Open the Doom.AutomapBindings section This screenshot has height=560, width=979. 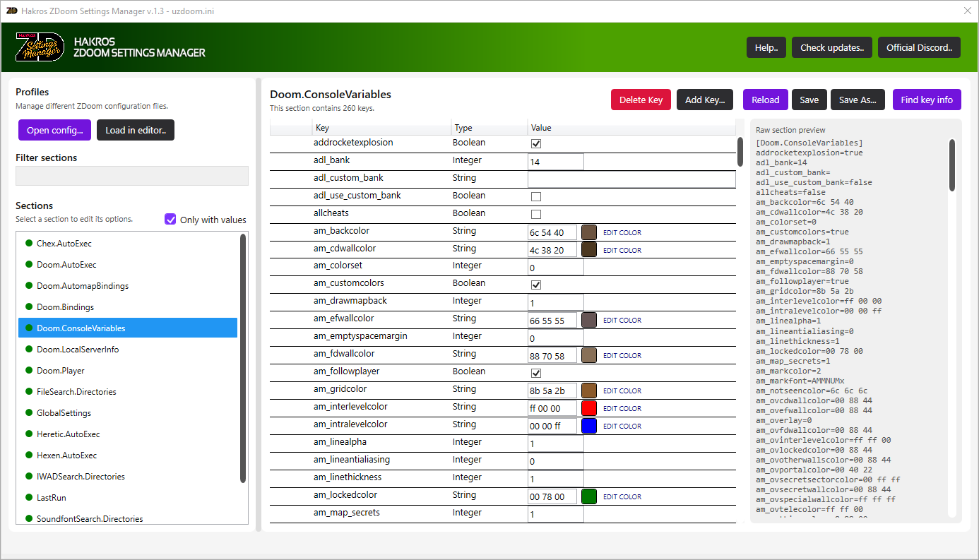point(128,286)
